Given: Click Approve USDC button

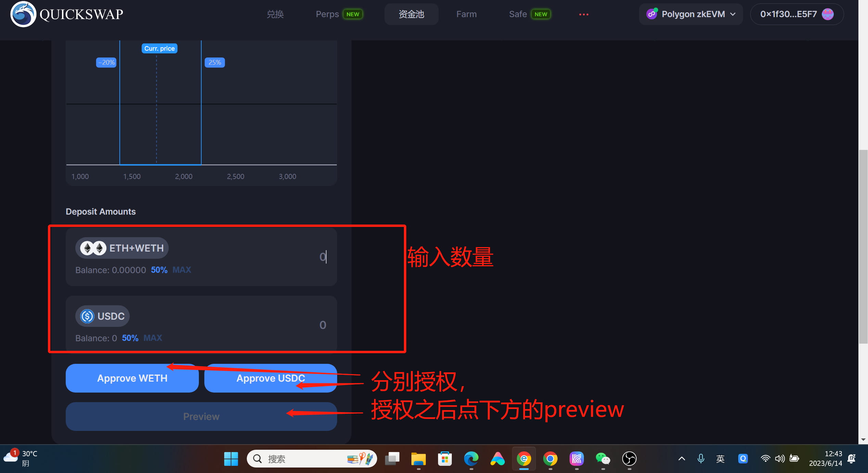Looking at the screenshot, I should pos(270,378).
